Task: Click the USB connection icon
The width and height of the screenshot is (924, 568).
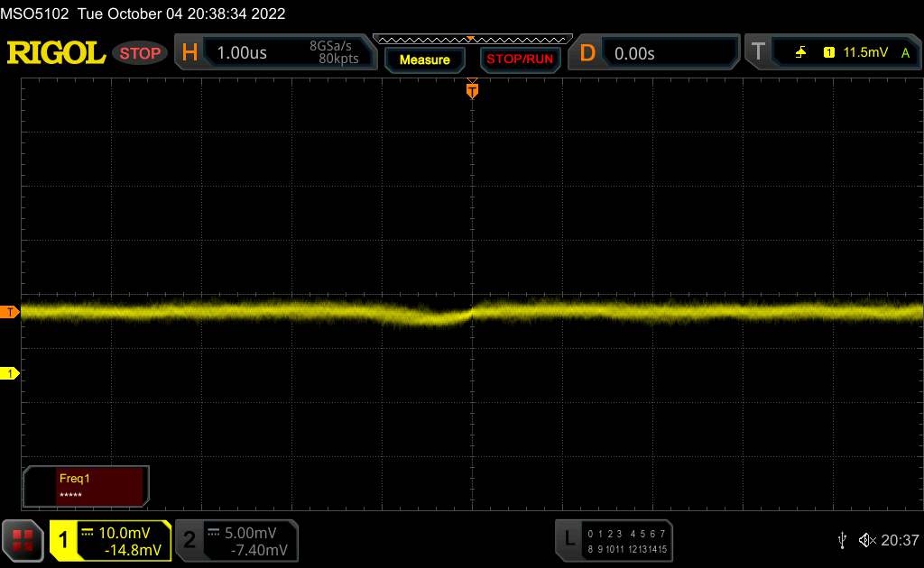Action: (x=842, y=540)
